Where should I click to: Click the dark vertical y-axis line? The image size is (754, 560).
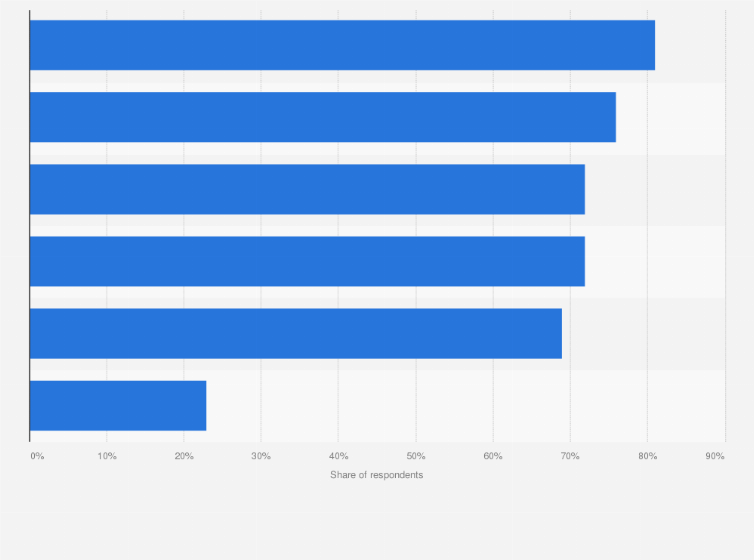[x=30, y=226]
